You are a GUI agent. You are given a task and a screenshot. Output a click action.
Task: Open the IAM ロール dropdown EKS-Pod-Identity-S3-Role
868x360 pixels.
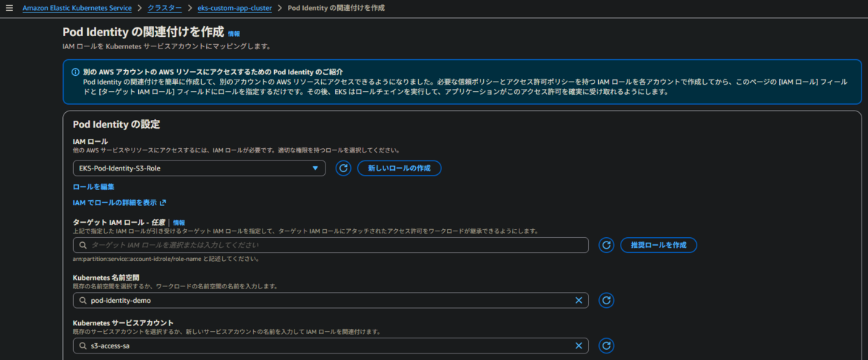tap(199, 168)
